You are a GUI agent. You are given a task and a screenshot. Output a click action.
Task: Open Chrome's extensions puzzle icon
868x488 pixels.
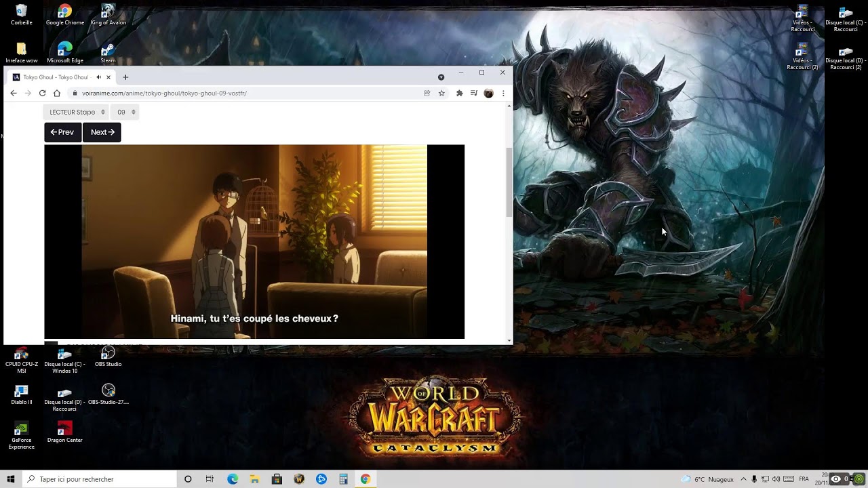click(459, 93)
